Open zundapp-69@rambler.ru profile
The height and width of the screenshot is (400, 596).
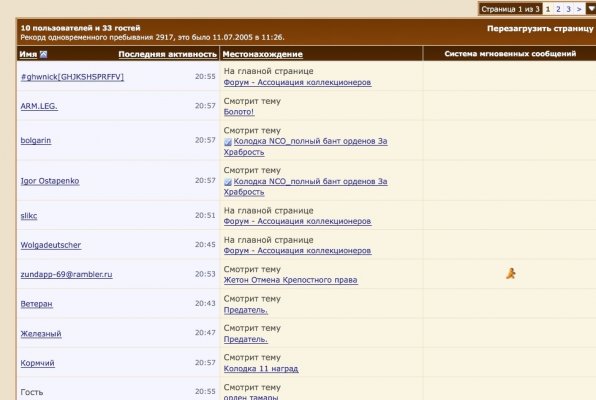coord(67,275)
